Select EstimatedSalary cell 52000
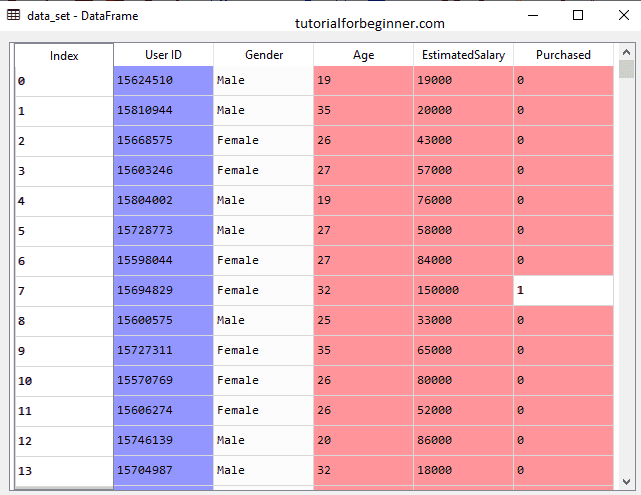This screenshot has height=495, width=641. (464, 410)
